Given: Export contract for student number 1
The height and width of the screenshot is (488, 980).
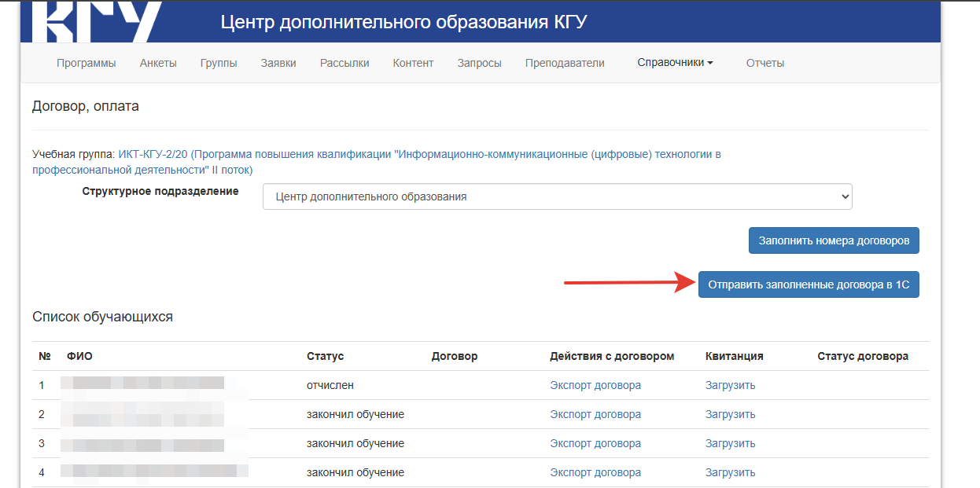Looking at the screenshot, I should (595, 385).
